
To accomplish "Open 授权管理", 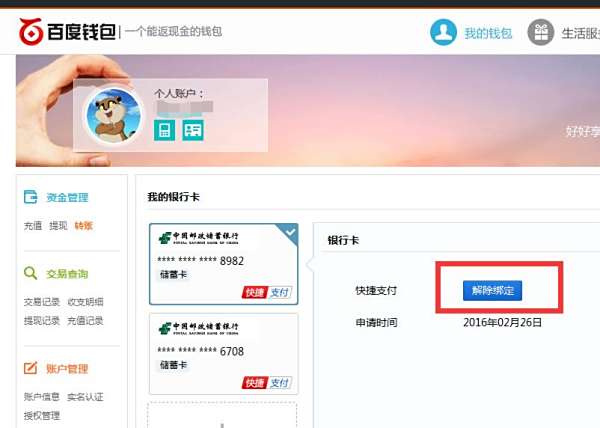I will pos(42,415).
